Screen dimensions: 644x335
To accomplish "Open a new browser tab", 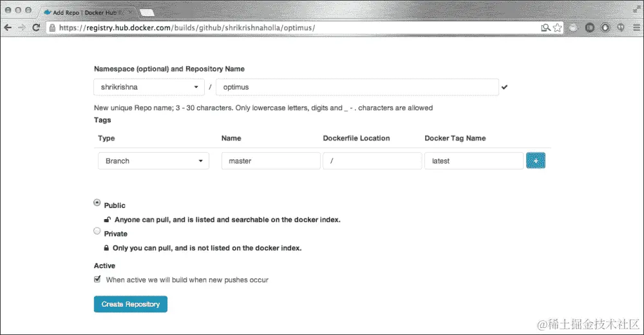I will [147, 13].
